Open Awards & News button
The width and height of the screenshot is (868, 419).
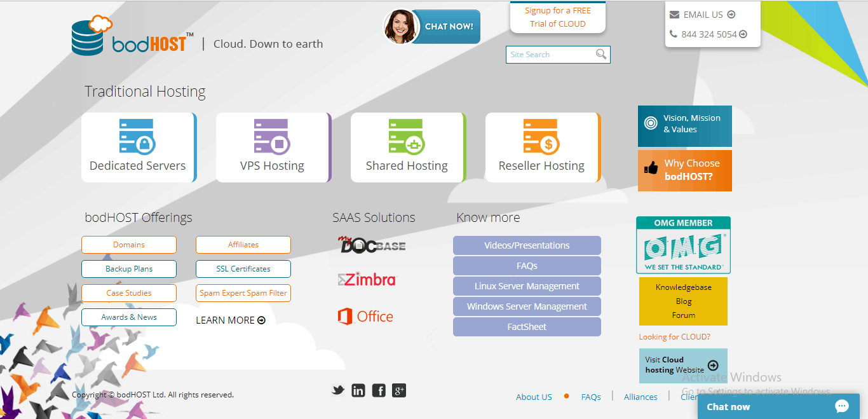pyautogui.click(x=129, y=317)
